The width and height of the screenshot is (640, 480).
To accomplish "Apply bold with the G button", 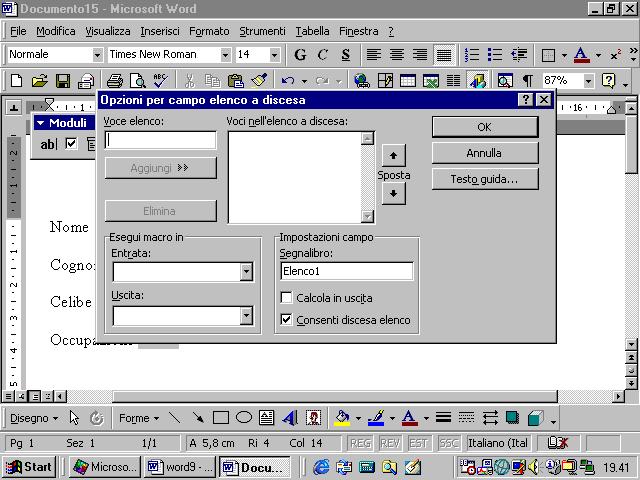I will click(x=300, y=55).
